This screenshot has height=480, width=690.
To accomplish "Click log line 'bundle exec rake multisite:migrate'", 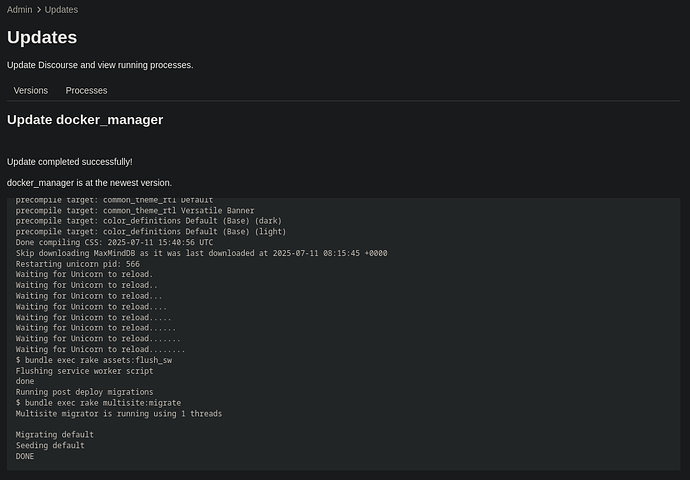I will [x=99, y=403].
